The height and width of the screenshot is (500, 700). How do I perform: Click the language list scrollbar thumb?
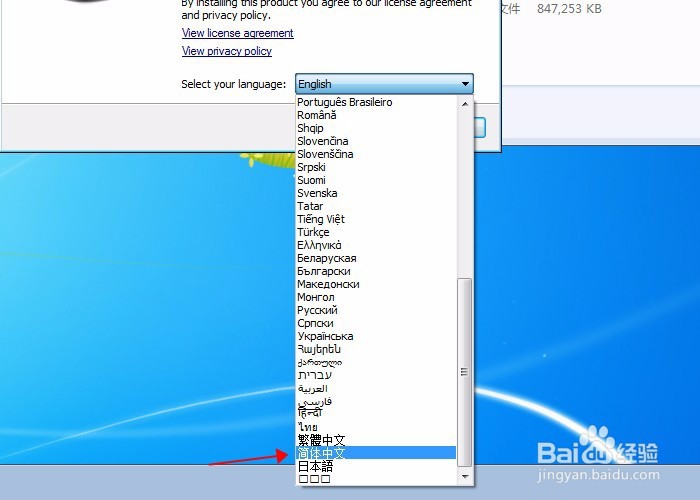[465, 372]
